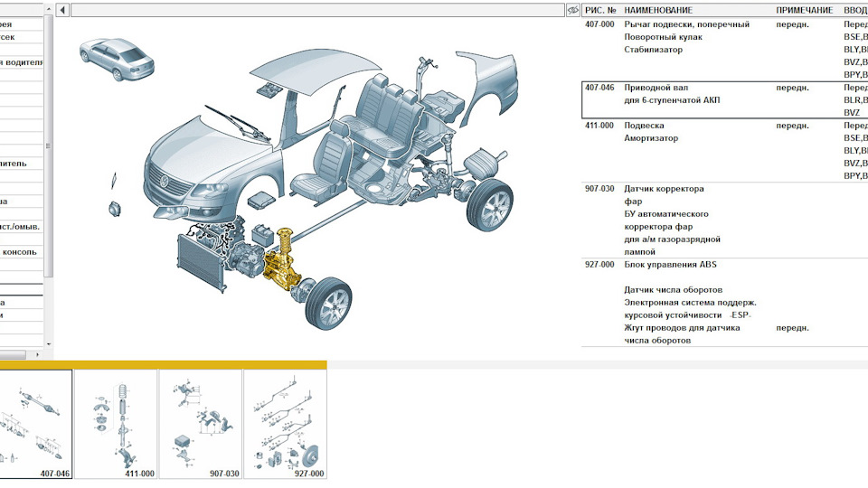Click 'Стабилизатор' entry
Image resolution: width=868 pixels, height=488 pixels.
pyautogui.click(x=653, y=50)
